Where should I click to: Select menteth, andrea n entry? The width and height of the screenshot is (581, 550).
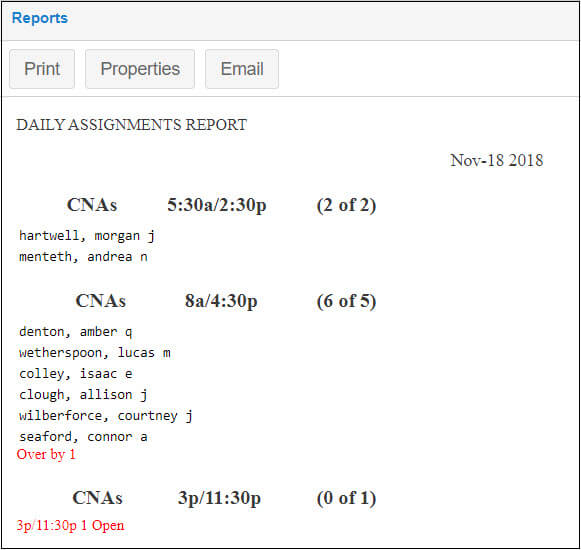(x=83, y=256)
